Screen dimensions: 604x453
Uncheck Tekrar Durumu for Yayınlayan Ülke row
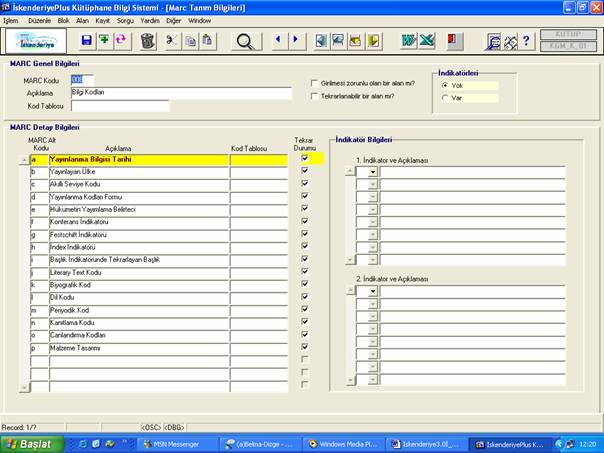305,170
